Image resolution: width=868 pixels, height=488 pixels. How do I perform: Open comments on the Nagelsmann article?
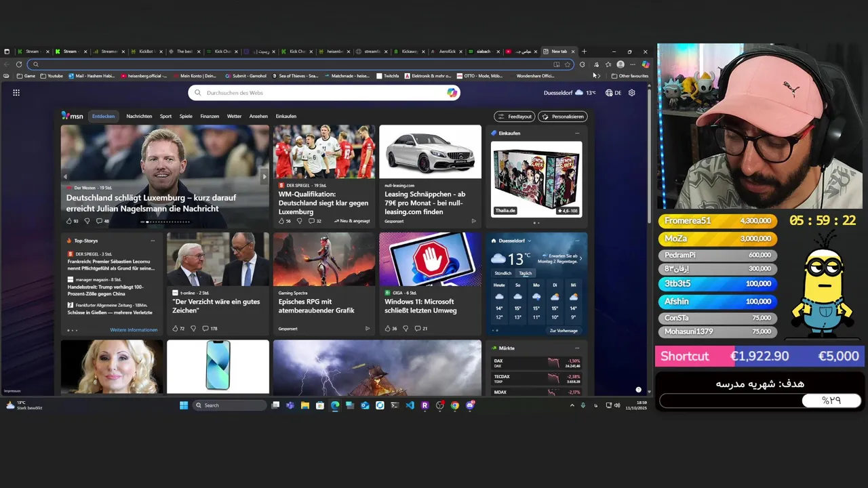[x=102, y=221]
